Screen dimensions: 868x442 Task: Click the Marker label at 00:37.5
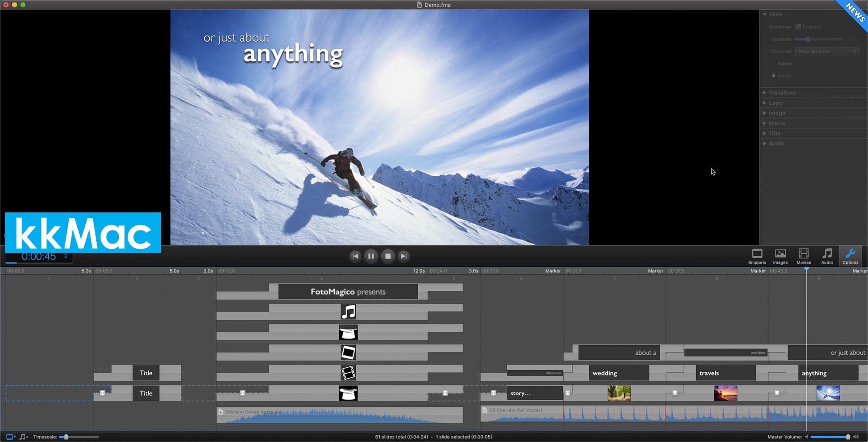tap(656, 271)
